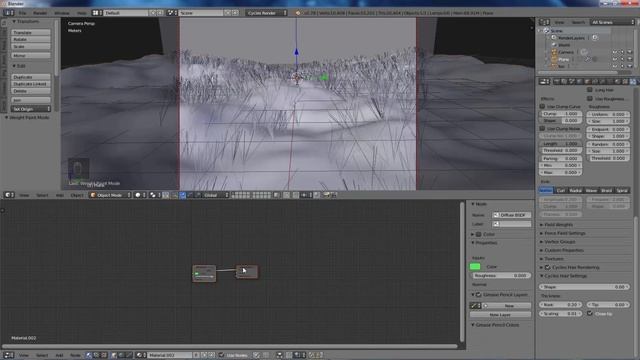Click the Diffuse BSDF name field icon
The height and width of the screenshot is (360, 640).
[x=496, y=215]
